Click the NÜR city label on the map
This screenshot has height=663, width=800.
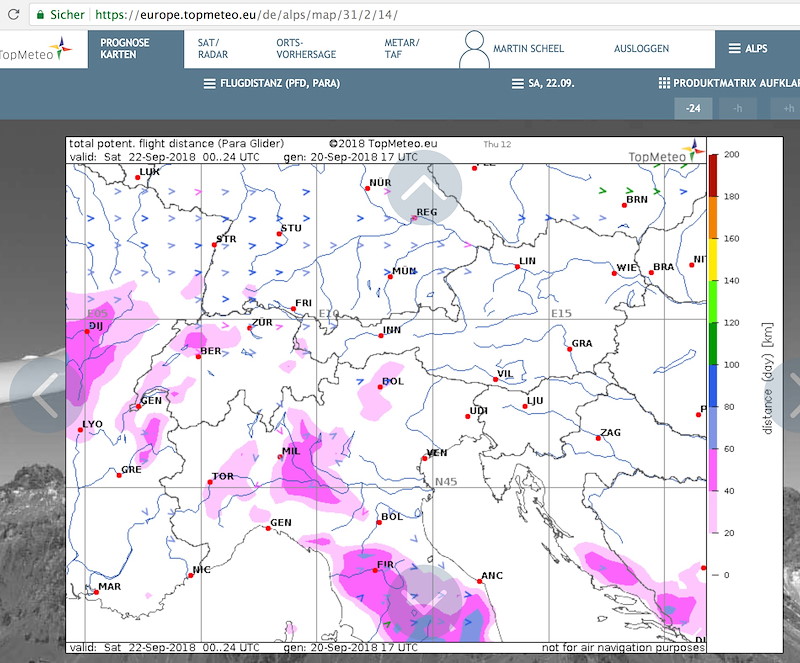pos(381,183)
